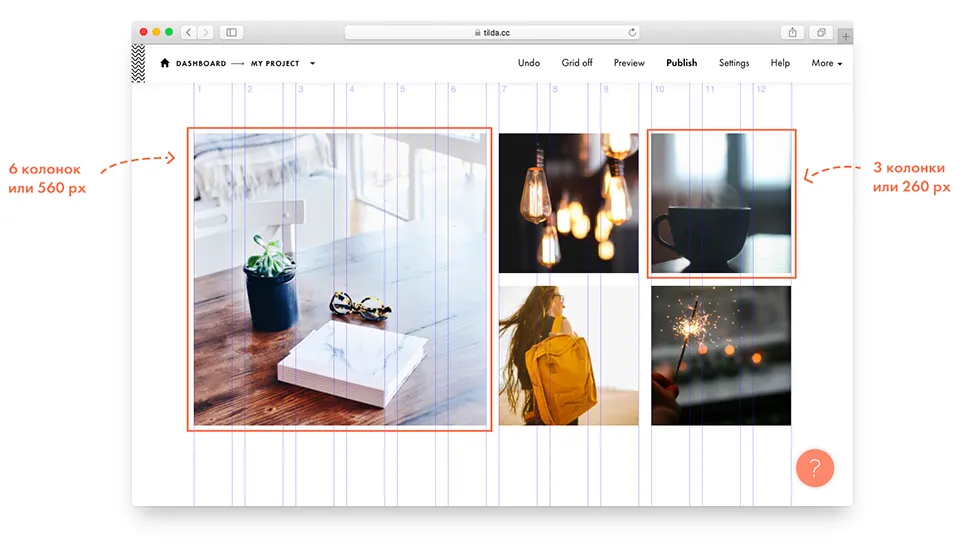Select the sparkler photo
The height and width of the screenshot is (557, 960).
click(721, 356)
